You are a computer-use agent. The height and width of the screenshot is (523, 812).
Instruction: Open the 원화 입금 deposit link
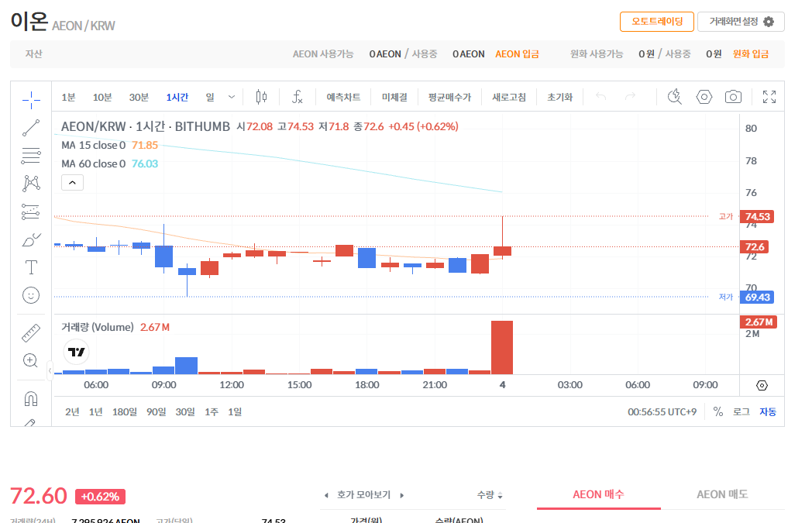tap(750, 54)
